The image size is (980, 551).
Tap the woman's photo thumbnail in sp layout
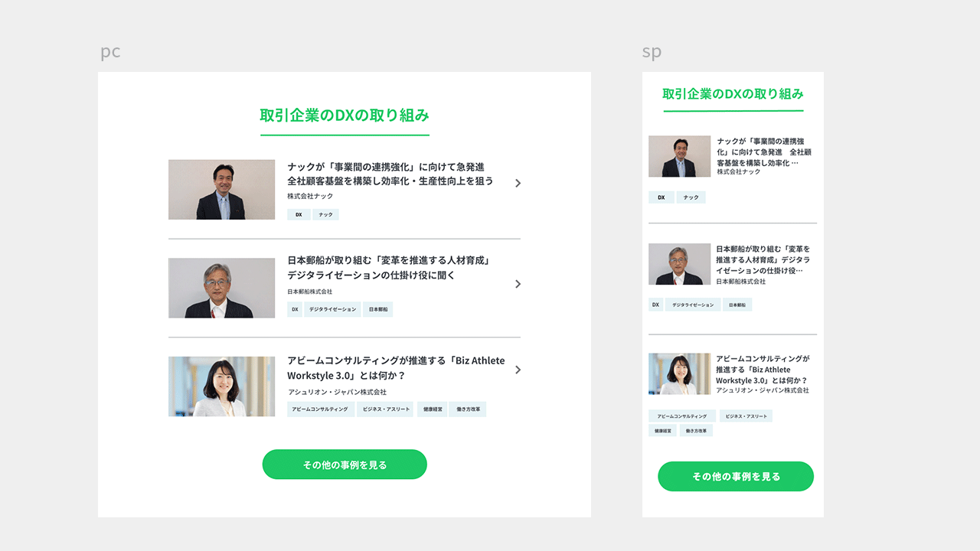[x=679, y=373]
